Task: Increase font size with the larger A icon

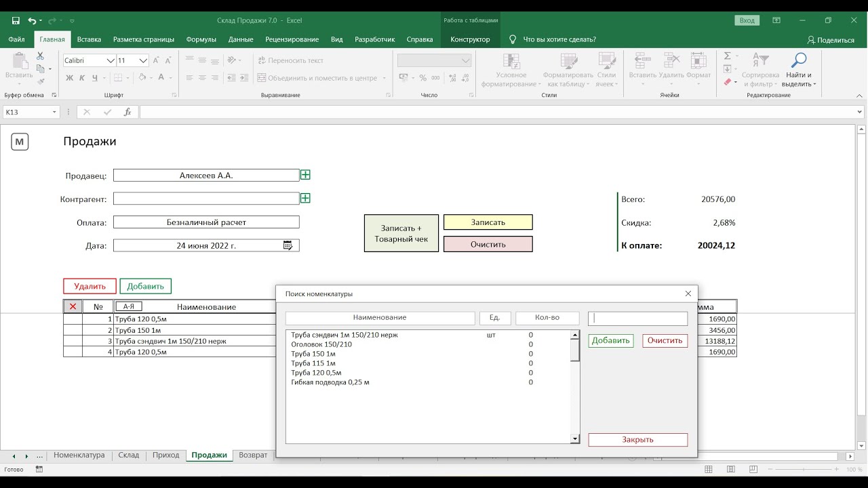Action: click(157, 60)
